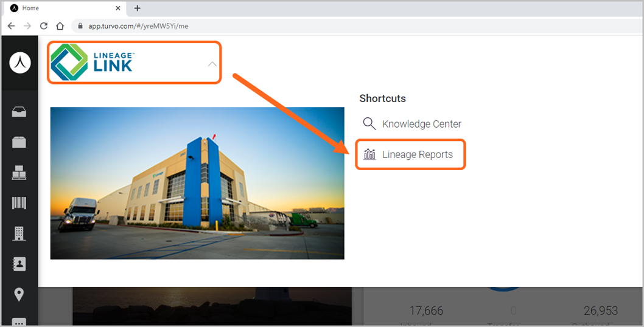Image resolution: width=644 pixels, height=327 pixels.
Task: Click the site lock icon in address bar
Action: (x=80, y=26)
